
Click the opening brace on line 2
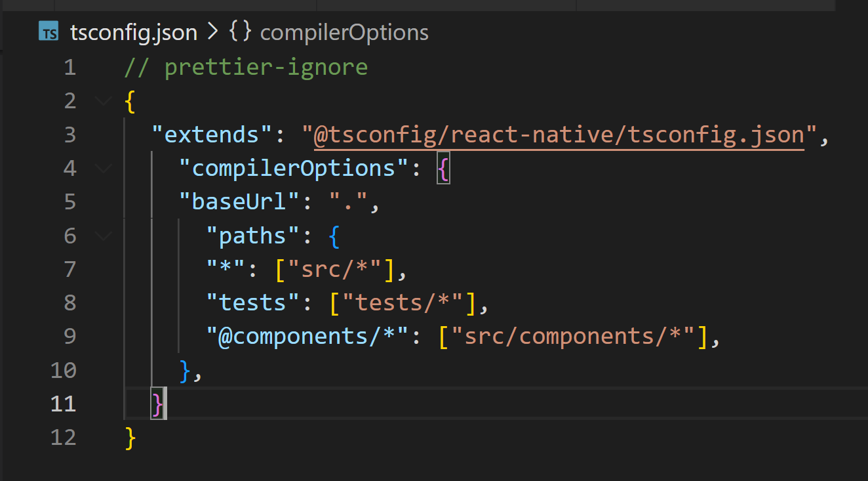(129, 100)
